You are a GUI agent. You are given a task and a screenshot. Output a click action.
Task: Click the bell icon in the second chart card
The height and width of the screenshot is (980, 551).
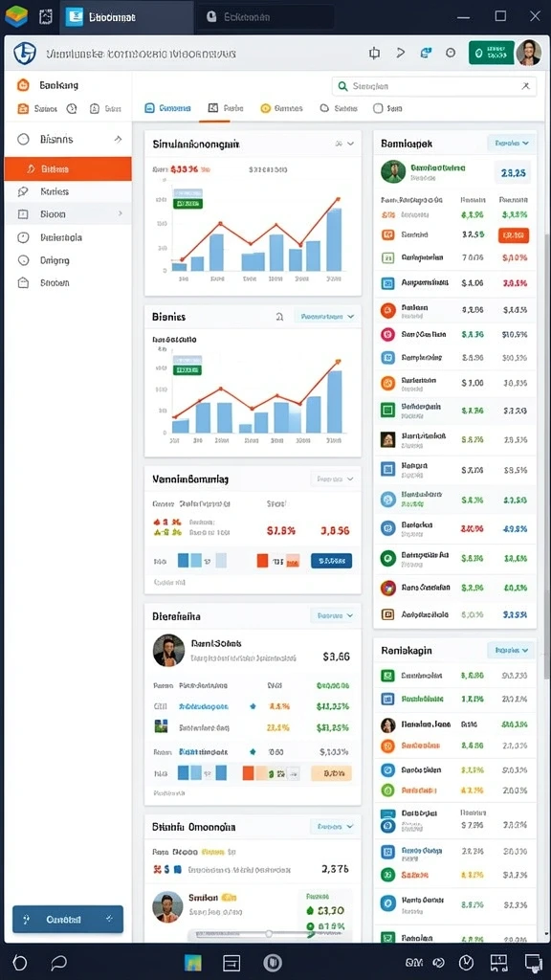279,317
